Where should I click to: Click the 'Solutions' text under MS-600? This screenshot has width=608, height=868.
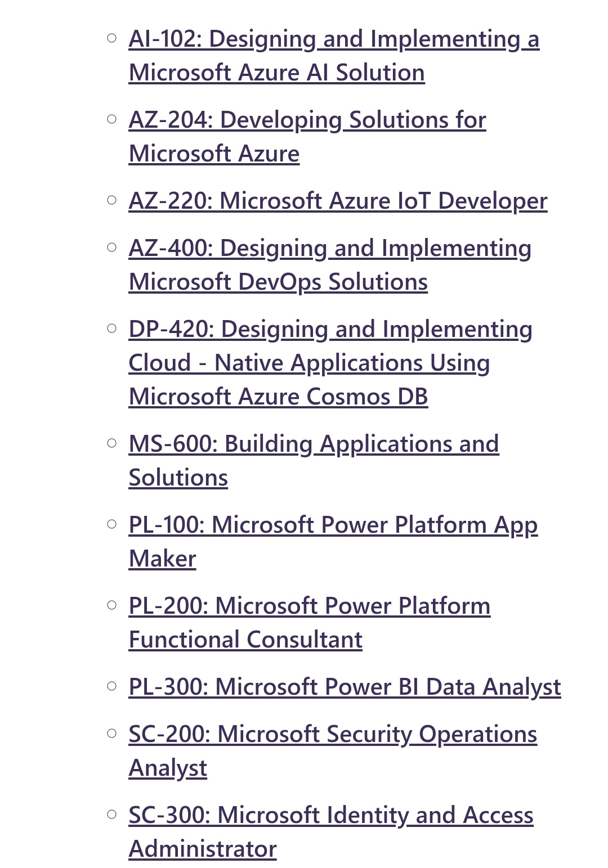pyautogui.click(x=178, y=478)
